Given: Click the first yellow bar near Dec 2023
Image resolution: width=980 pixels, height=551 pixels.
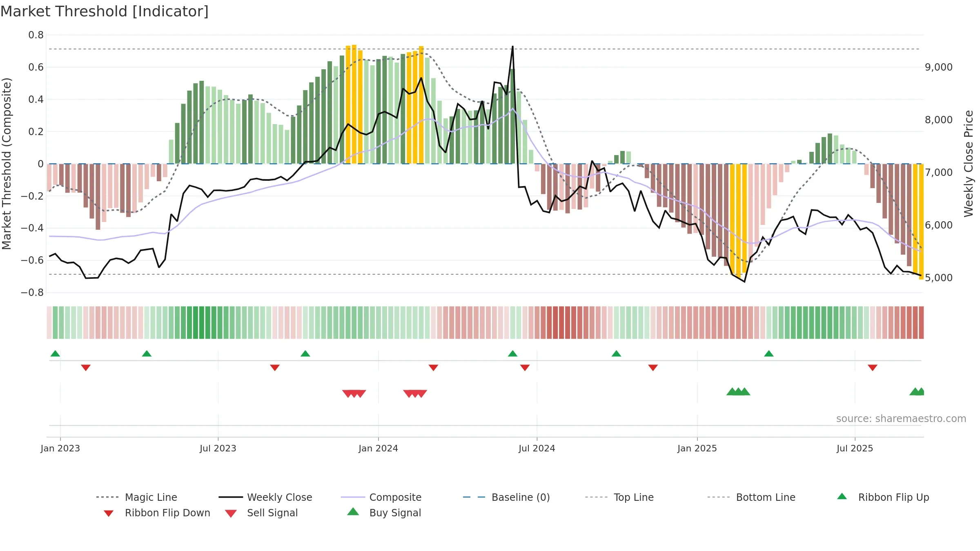Looking at the screenshot, I should (348, 104).
